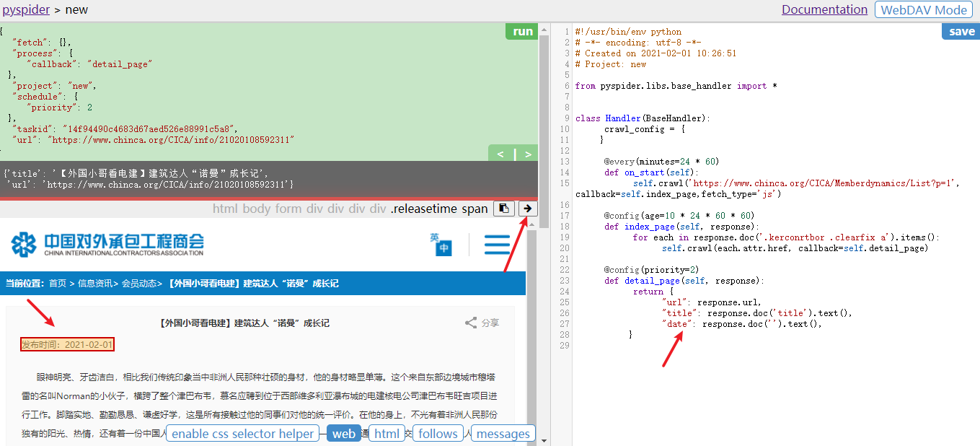Click the '"title": response.doc' code line
This screenshot has height=446, width=980.
[x=757, y=313]
